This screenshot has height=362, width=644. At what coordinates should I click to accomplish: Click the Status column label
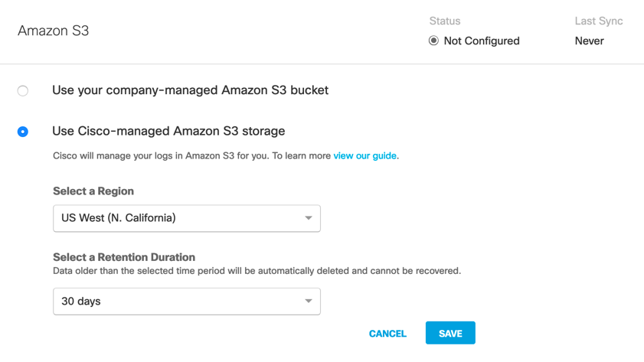click(445, 21)
